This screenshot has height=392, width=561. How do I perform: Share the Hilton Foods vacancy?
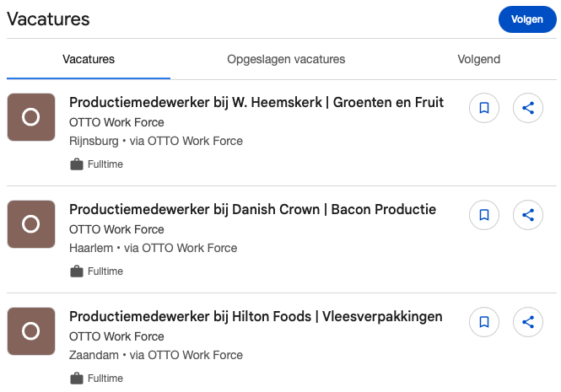pos(528,322)
